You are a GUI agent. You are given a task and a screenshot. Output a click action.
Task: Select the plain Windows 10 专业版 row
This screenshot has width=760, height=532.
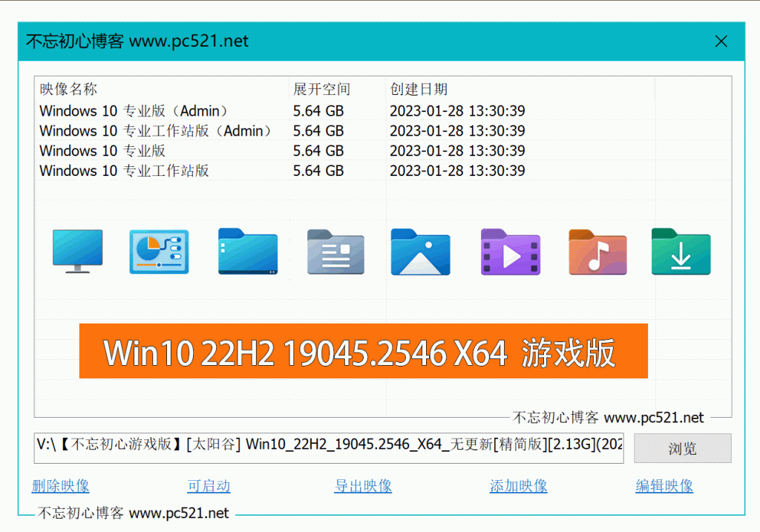pos(383,151)
